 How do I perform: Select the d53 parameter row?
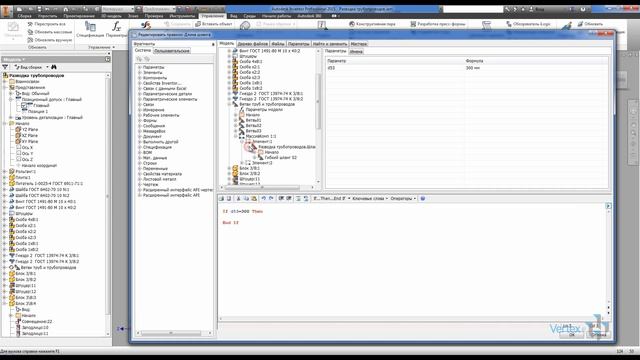[x=467, y=68]
